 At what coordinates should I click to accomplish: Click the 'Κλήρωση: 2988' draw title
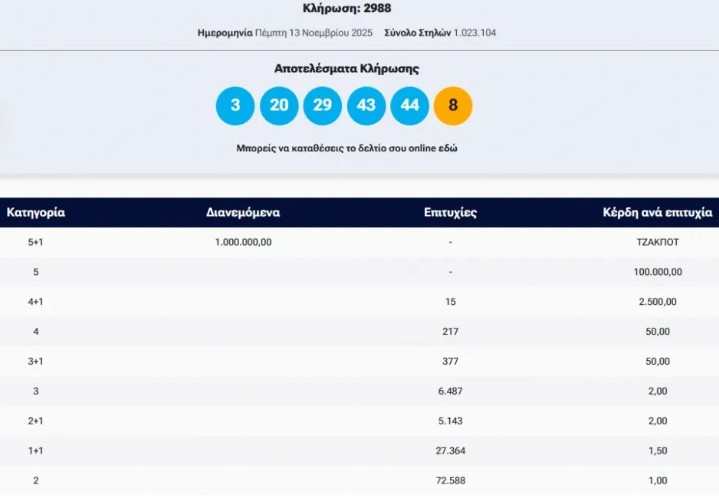click(346, 9)
